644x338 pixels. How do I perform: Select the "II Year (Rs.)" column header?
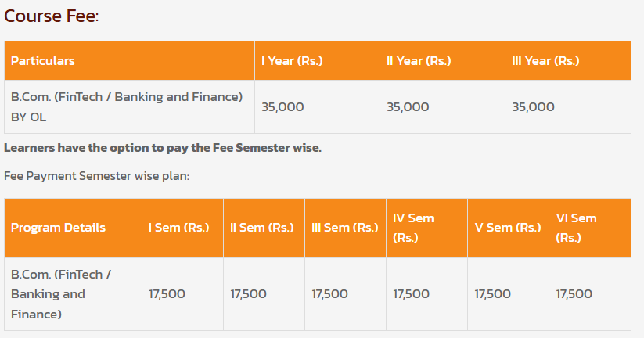pos(419,60)
